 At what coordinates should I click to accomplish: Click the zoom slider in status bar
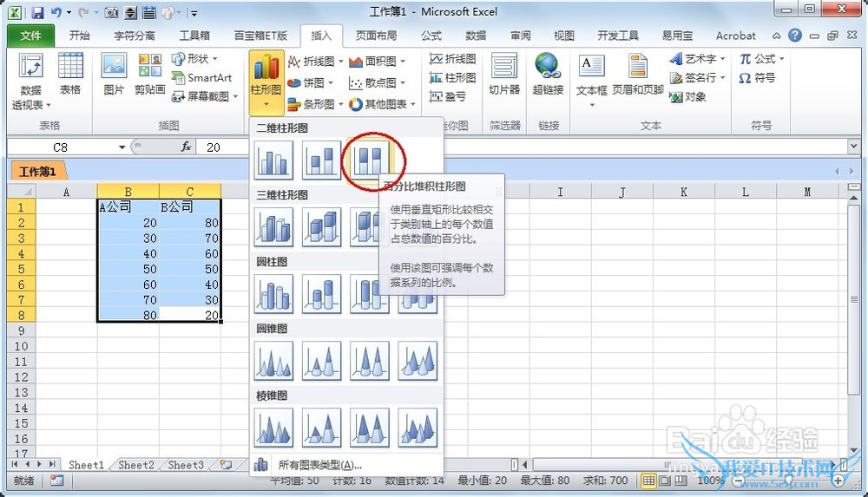tap(788, 480)
